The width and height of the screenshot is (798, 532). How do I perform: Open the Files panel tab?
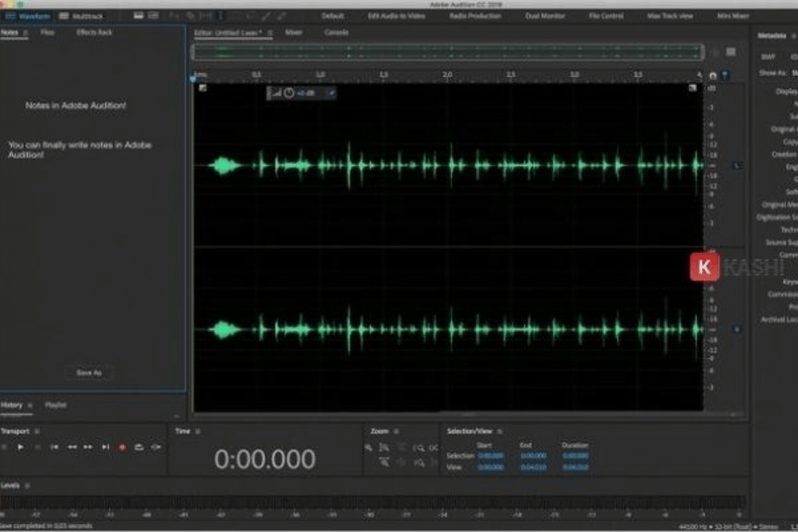click(47, 33)
